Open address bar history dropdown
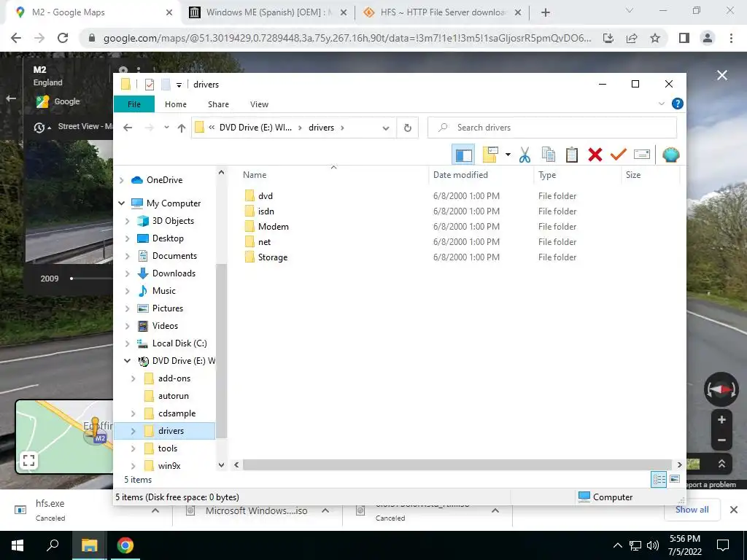747x560 pixels. point(386,128)
